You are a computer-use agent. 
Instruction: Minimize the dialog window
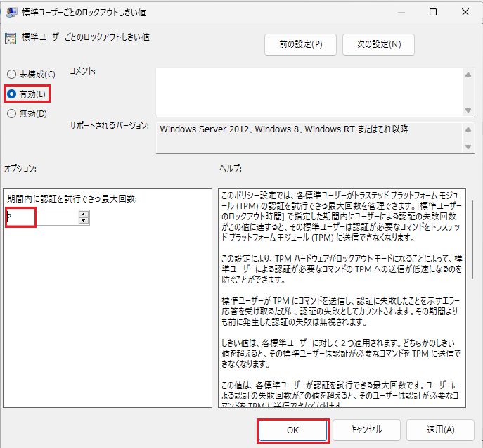[401, 12]
